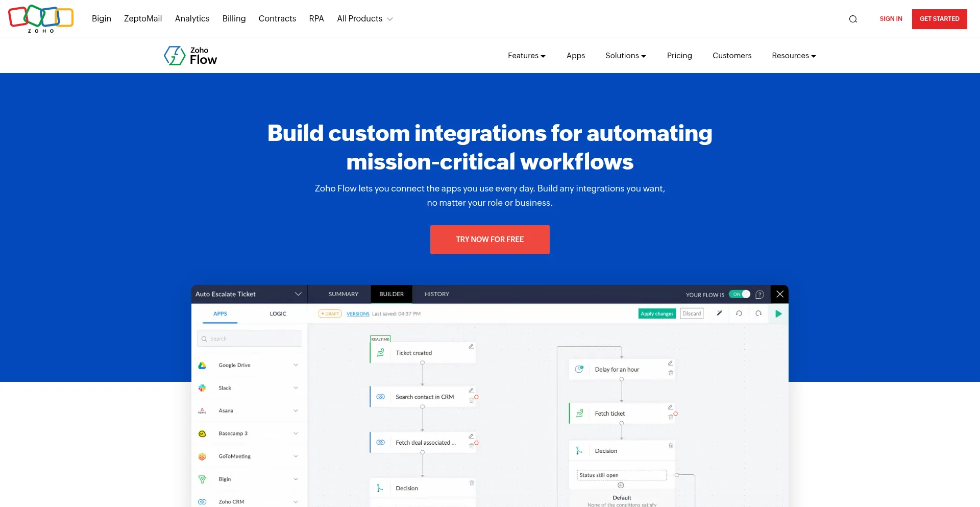Open the search magnifier icon
The height and width of the screenshot is (507, 980).
(853, 19)
